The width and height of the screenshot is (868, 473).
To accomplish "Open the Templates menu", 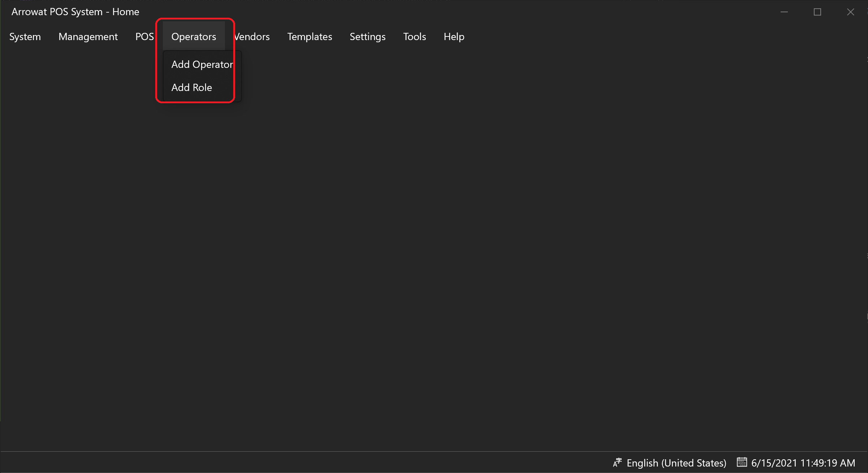I will coord(309,36).
